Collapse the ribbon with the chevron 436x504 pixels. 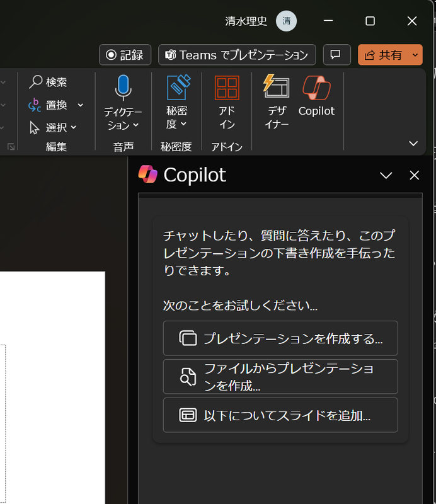pyautogui.click(x=413, y=144)
